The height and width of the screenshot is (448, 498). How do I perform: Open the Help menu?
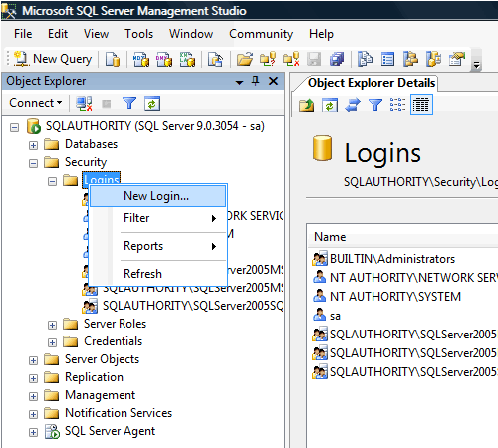coord(321,34)
